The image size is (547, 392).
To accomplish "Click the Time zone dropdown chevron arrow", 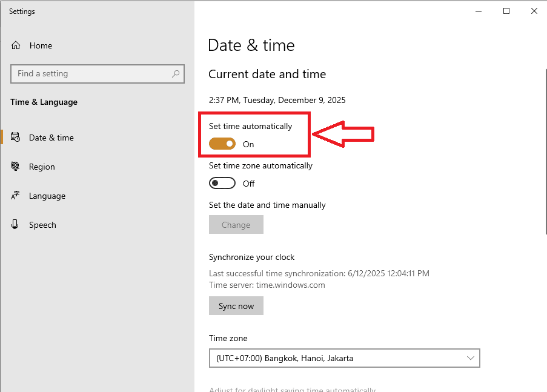I will (471, 358).
